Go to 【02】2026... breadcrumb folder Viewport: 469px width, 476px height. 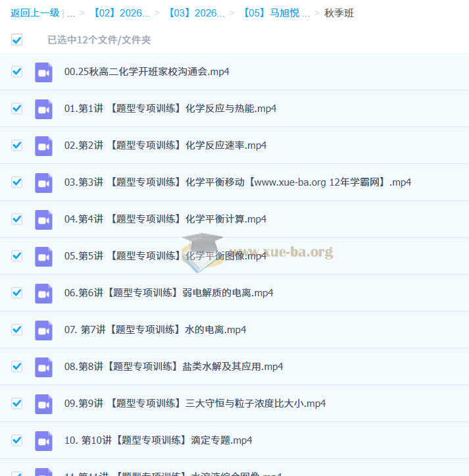tap(122, 13)
